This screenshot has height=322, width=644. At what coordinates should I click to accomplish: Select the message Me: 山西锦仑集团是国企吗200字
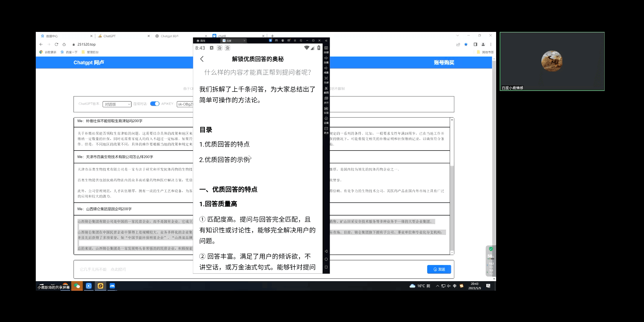pyautogui.click(x=104, y=209)
